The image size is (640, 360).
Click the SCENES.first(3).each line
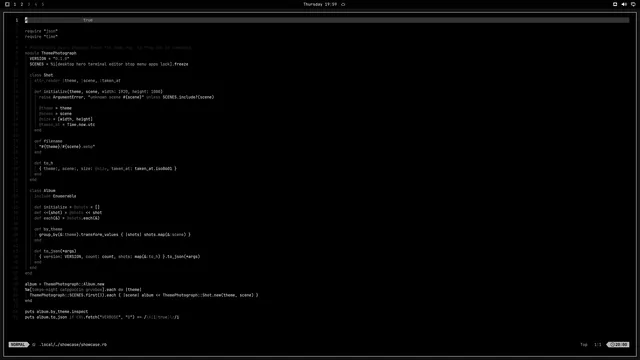click(x=144, y=295)
